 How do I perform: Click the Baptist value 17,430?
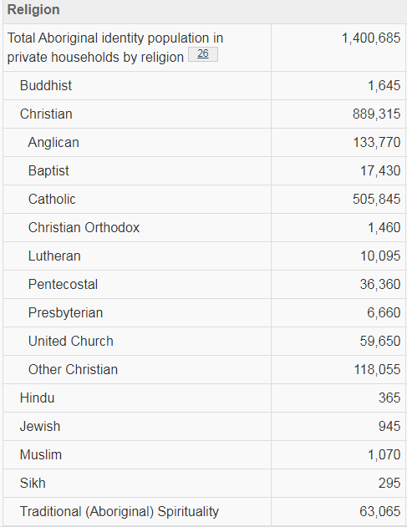pos(380,170)
